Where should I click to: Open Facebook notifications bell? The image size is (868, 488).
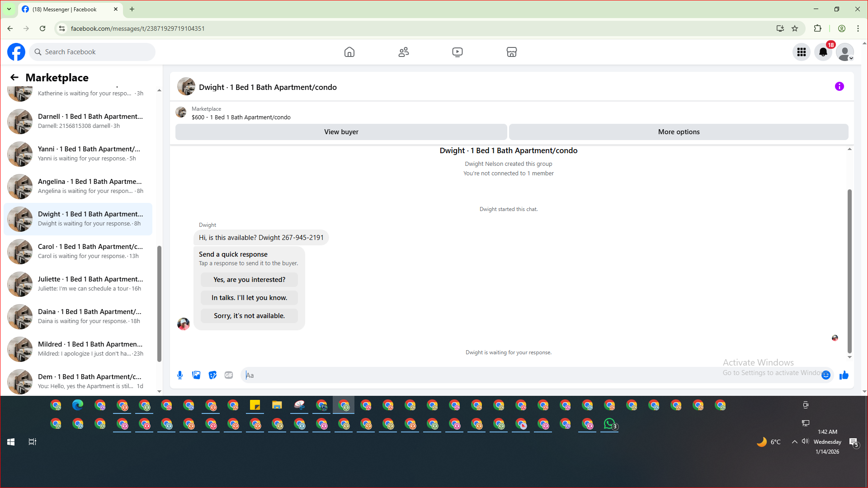823,52
